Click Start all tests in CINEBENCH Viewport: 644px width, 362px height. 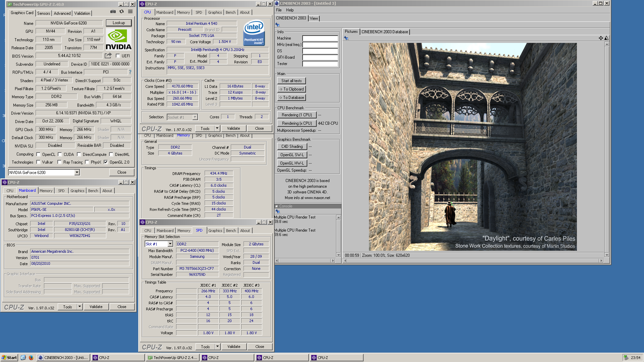(x=291, y=81)
